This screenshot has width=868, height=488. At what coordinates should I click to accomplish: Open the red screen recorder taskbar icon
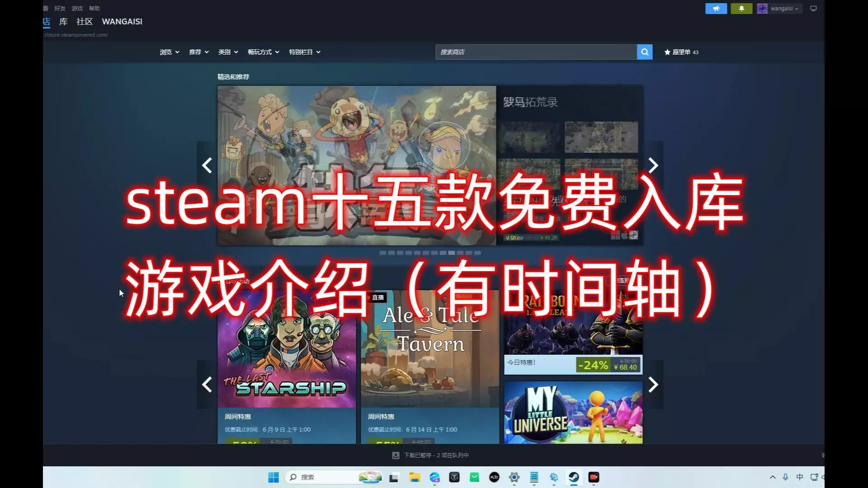594,477
